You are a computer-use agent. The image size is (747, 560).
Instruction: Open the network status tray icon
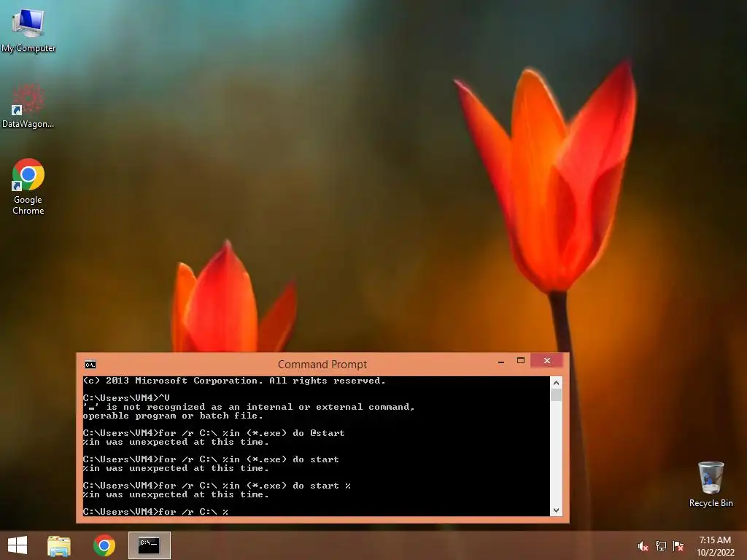660,546
